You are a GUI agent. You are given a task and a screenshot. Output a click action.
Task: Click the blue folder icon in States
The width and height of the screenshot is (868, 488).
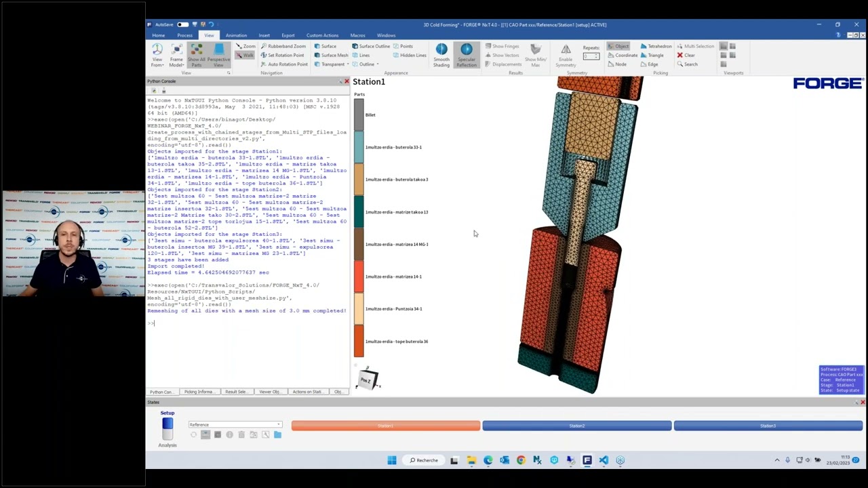click(277, 434)
